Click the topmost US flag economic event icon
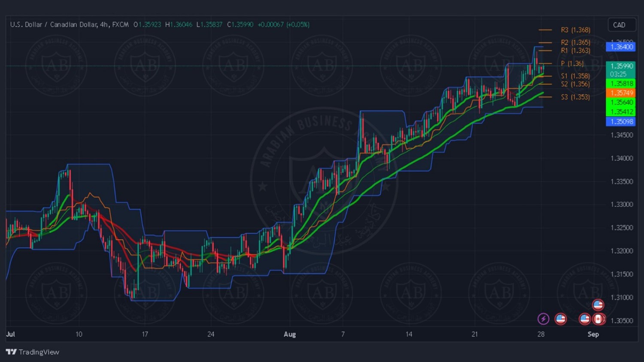644x362 pixels. tap(598, 305)
